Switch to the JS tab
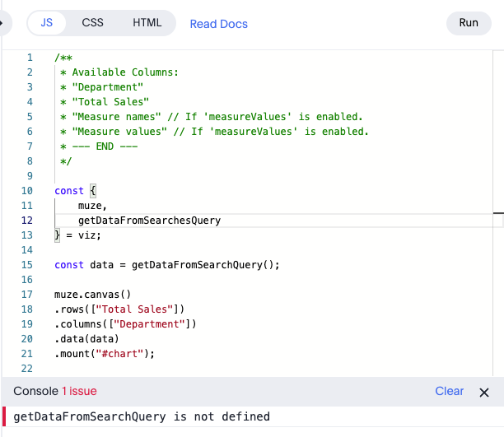This screenshot has height=437, width=504. (x=47, y=23)
